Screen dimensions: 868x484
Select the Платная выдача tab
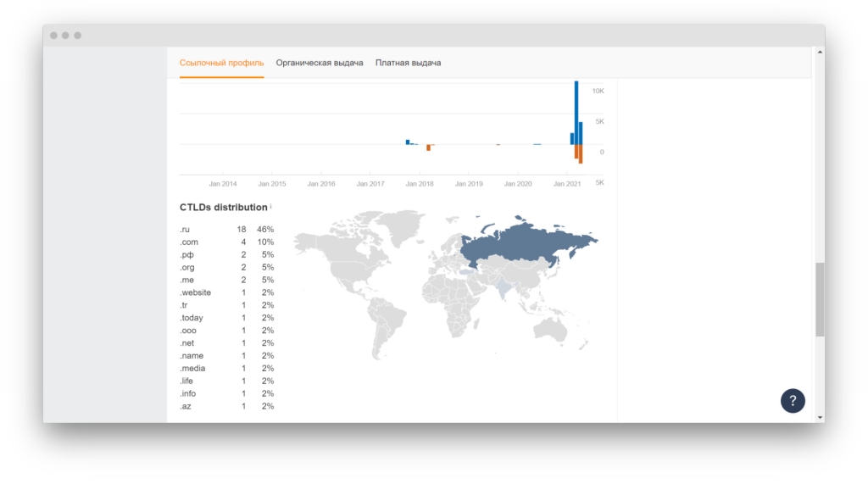pyautogui.click(x=408, y=63)
